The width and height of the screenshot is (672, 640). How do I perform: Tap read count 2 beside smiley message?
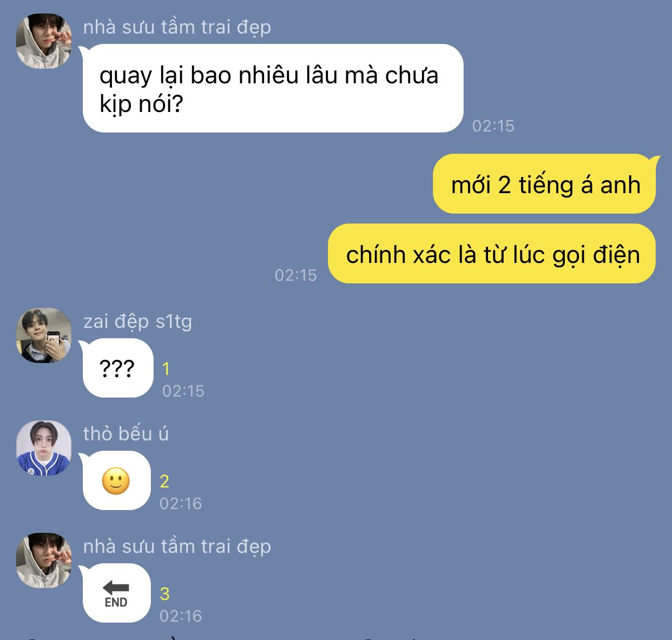point(164,481)
